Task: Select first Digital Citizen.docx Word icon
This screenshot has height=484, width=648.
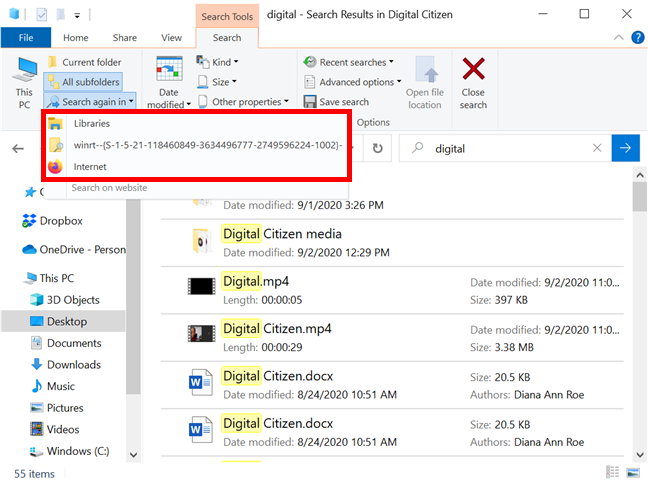Action: 201,382
